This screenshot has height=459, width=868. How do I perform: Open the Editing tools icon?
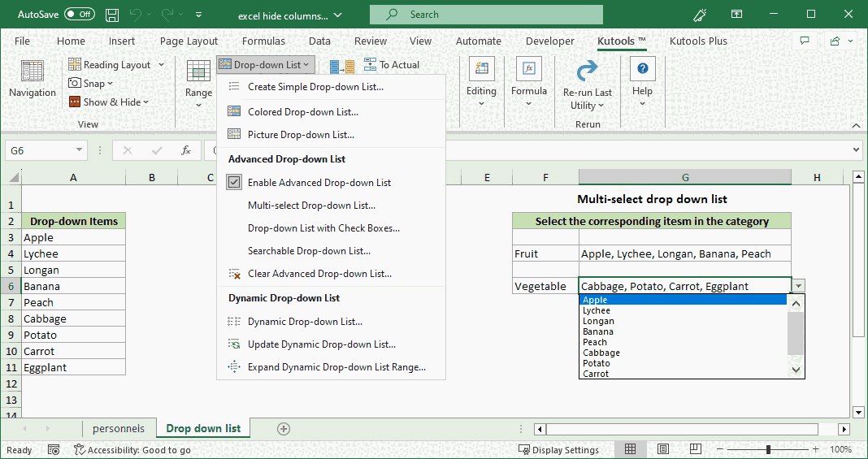click(x=481, y=70)
